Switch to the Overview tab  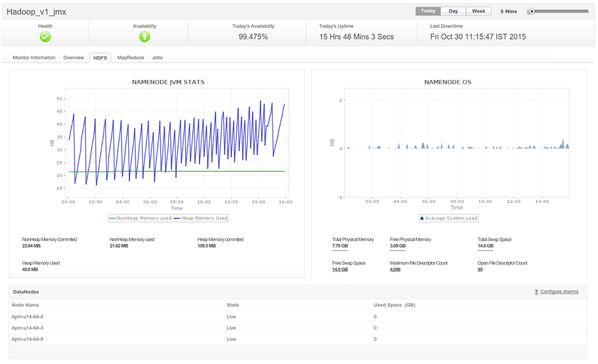point(73,57)
